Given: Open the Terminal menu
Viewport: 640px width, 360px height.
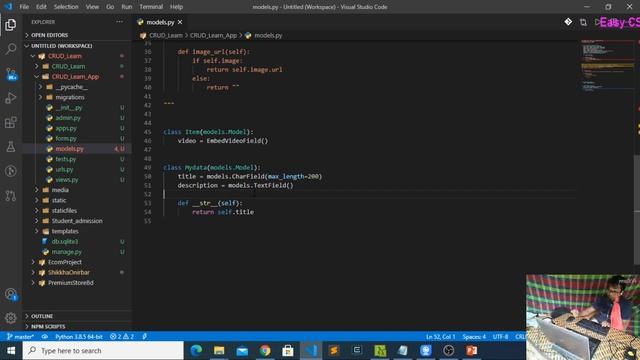Looking at the screenshot, I should 151,7.
